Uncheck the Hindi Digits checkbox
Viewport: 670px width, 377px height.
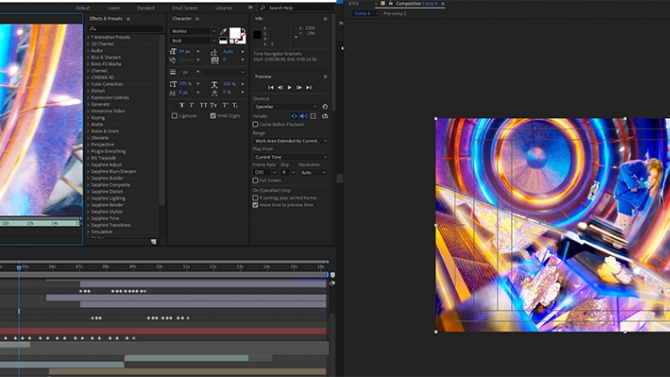tap(213, 116)
